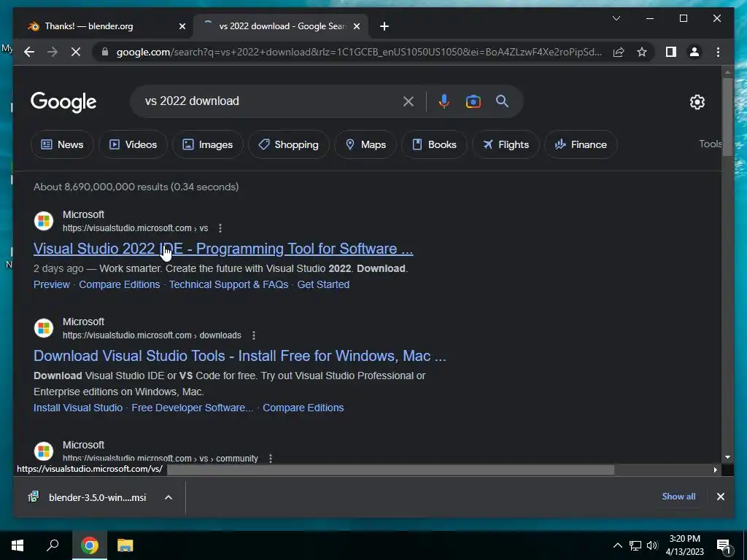Show all downloads
This screenshot has height=560, width=747.
pyautogui.click(x=678, y=496)
